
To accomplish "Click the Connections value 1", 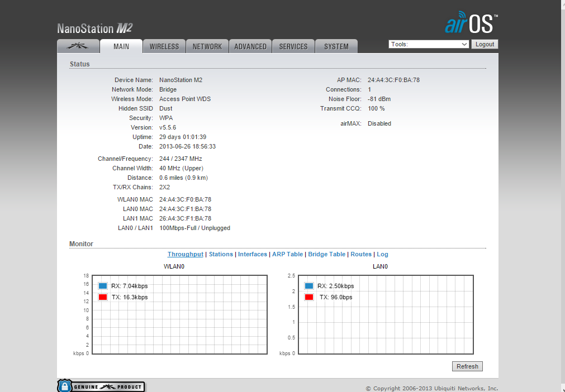I will click(369, 89).
